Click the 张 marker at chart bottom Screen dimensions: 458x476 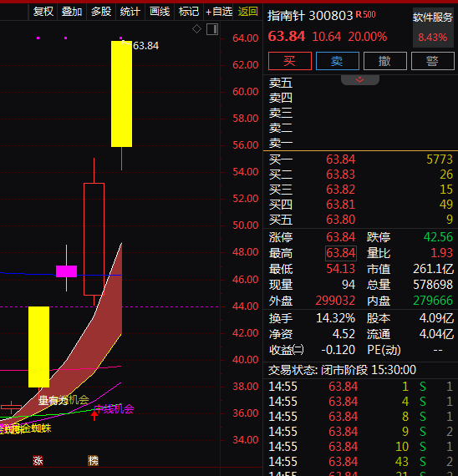(38, 461)
